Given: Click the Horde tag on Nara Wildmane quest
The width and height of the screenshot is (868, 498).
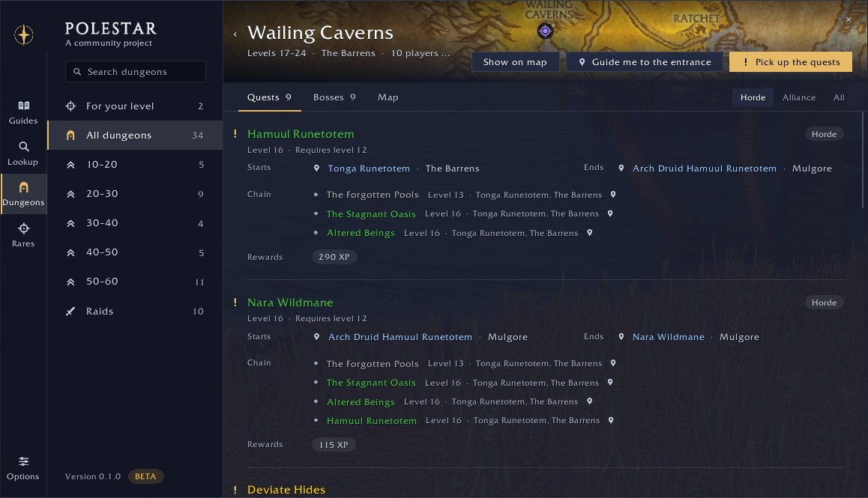Looking at the screenshot, I should point(825,303).
